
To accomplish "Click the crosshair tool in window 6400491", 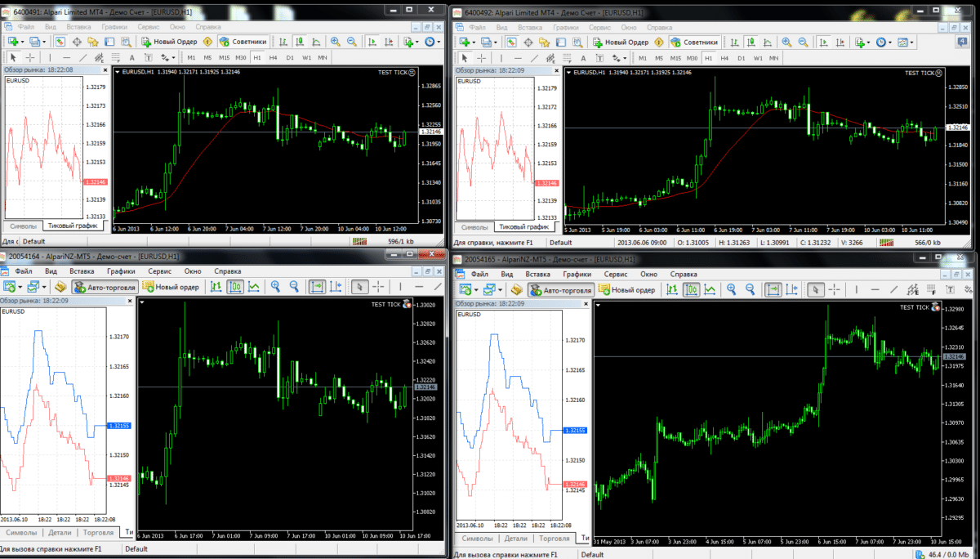I will coord(30,57).
